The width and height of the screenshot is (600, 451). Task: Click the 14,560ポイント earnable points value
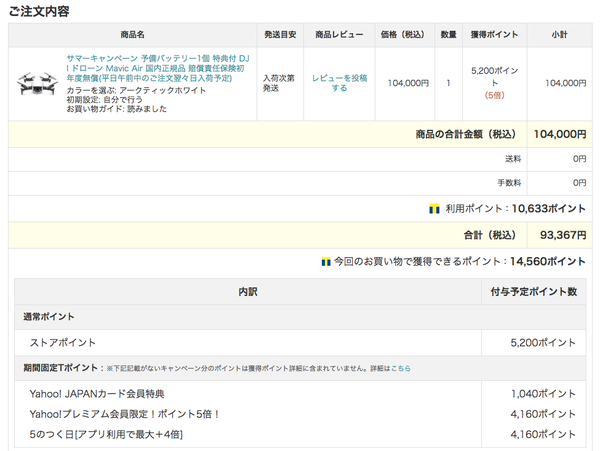pyautogui.click(x=548, y=262)
